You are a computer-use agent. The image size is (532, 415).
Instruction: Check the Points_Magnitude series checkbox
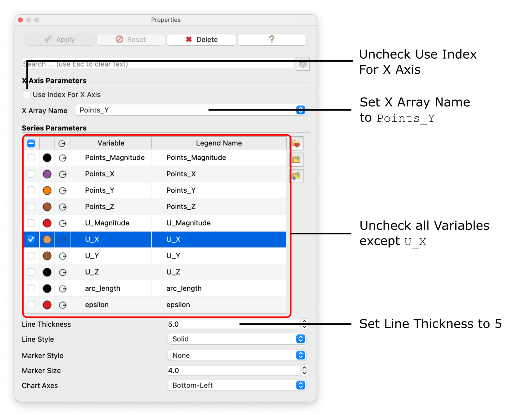[x=31, y=158]
